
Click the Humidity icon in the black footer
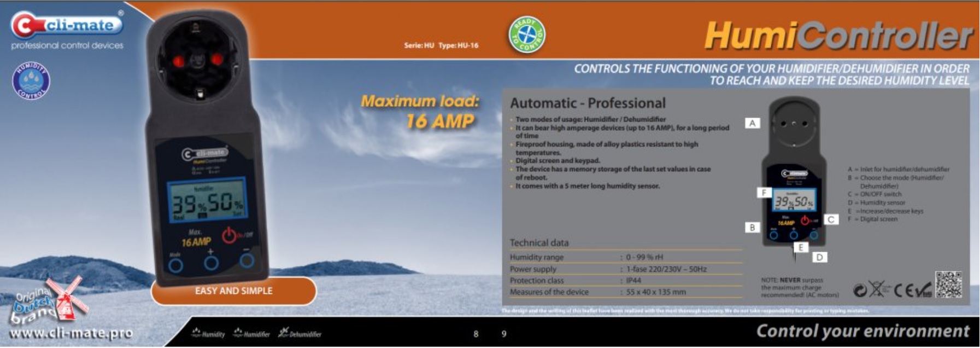tap(208, 333)
